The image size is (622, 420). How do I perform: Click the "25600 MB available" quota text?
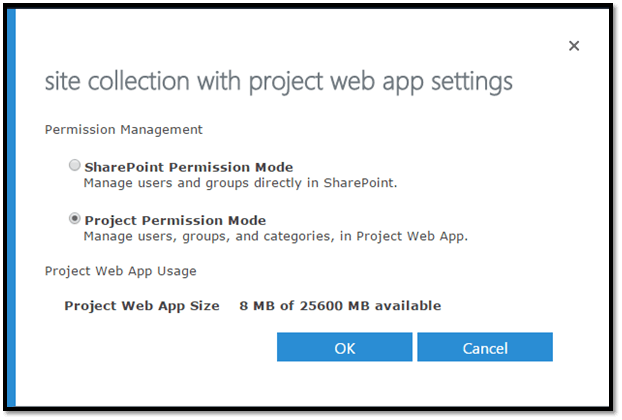(369, 305)
